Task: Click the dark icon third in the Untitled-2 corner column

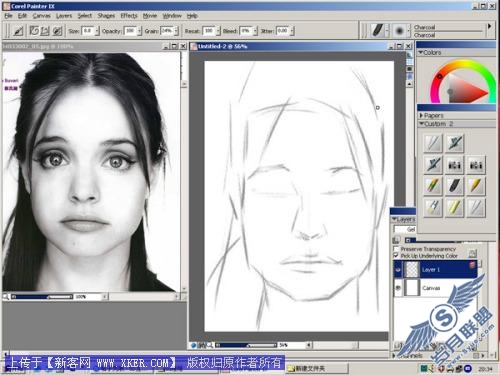Action: tap(410, 69)
